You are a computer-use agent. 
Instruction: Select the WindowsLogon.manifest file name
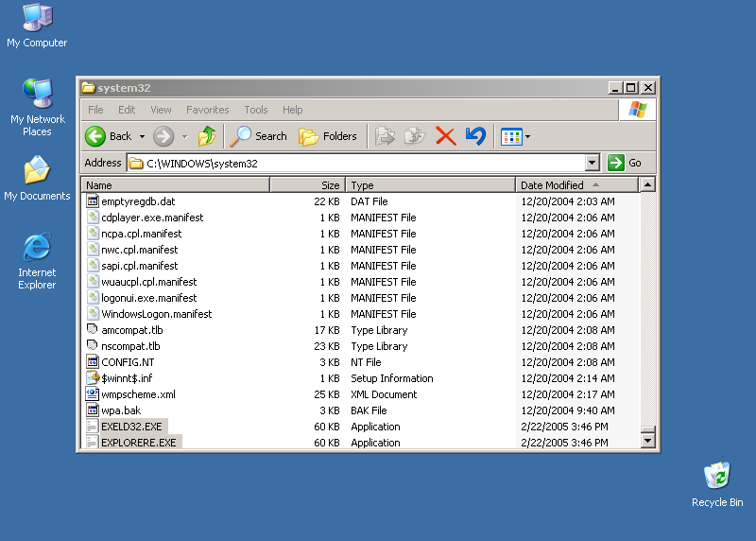[x=157, y=314]
